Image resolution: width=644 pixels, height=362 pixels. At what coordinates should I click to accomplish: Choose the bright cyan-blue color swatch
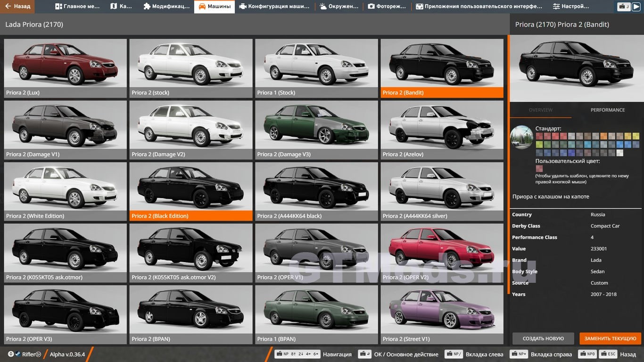point(588,144)
